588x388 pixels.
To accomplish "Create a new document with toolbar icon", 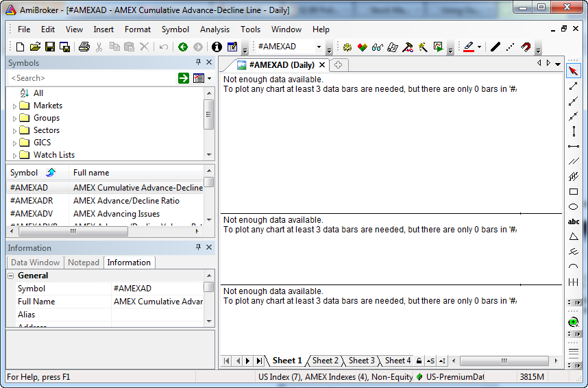I will click(21, 47).
